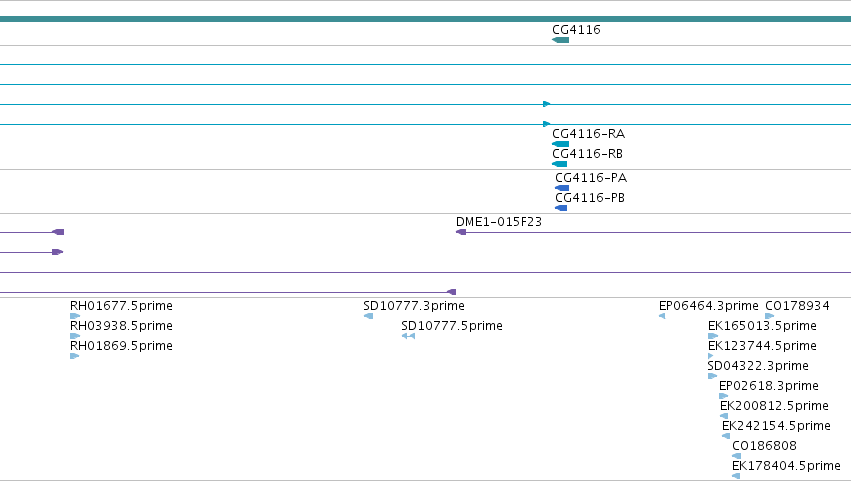Click the EK178404.5prime EST label
The height and width of the screenshot is (481, 851).
(786, 466)
